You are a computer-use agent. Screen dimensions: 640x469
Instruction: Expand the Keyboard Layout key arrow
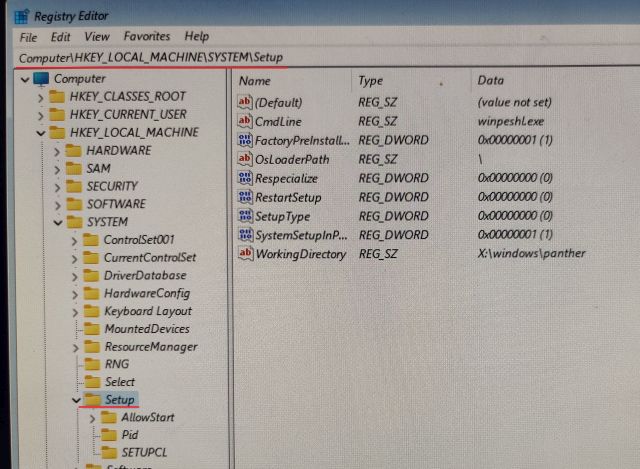point(75,313)
